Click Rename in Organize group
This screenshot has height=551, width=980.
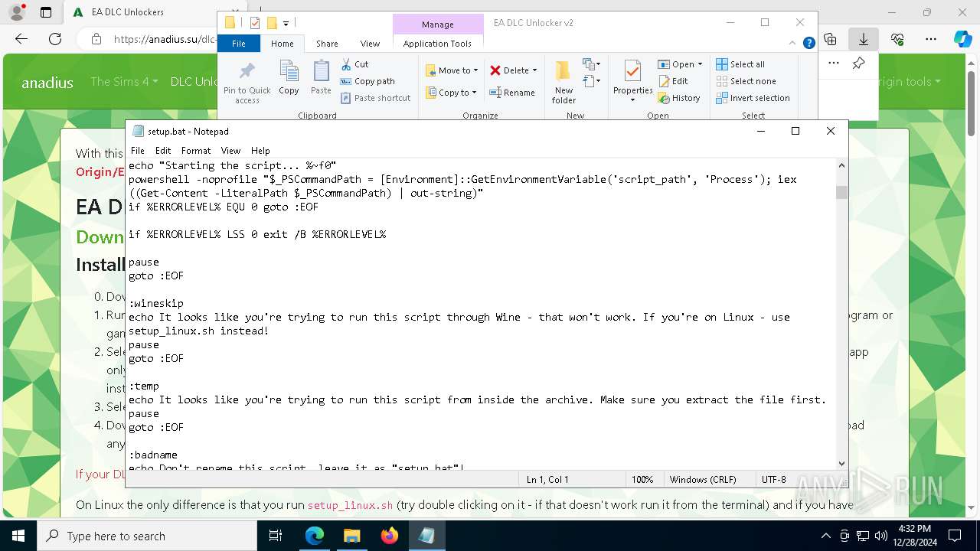point(513,93)
